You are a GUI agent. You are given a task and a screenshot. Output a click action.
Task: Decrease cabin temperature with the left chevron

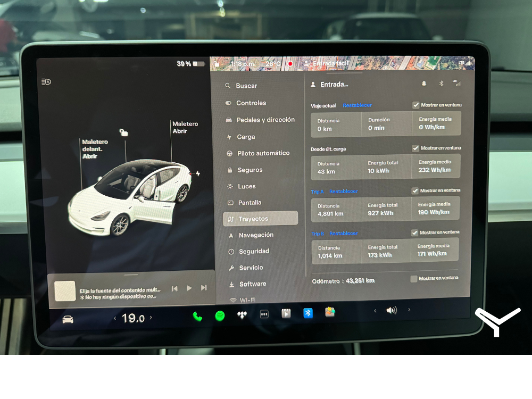pyautogui.click(x=115, y=318)
